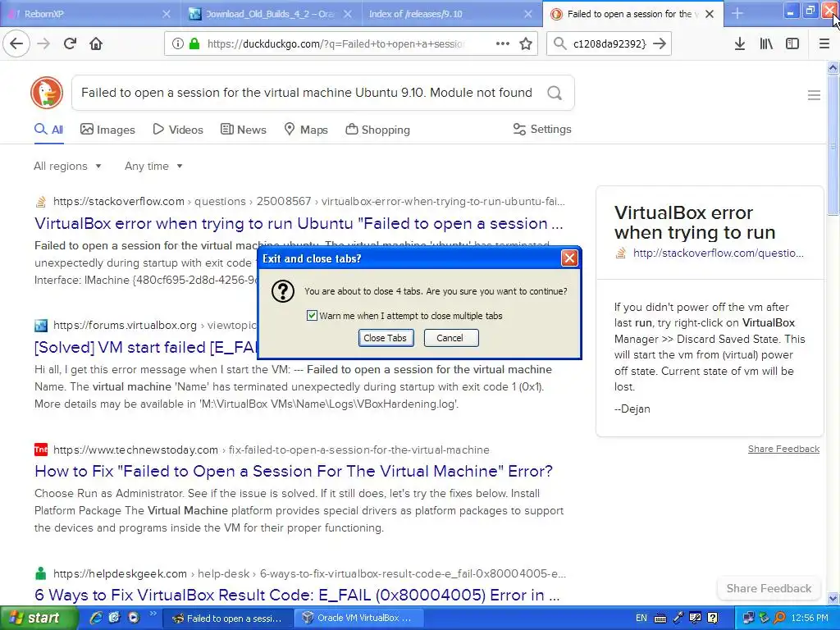Switch to Oracle VM VirtualBox taskbar window
Viewport: 840px width, 630px height.
(x=359, y=619)
